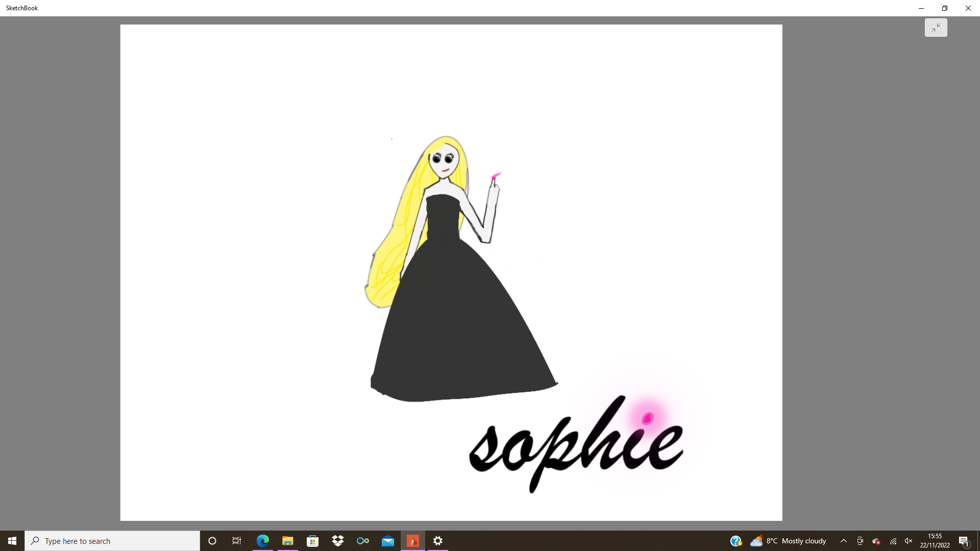Image resolution: width=980 pixels, height=551 pixels.
Task: Open the Windows Start menu
Action: coord(12,541)
